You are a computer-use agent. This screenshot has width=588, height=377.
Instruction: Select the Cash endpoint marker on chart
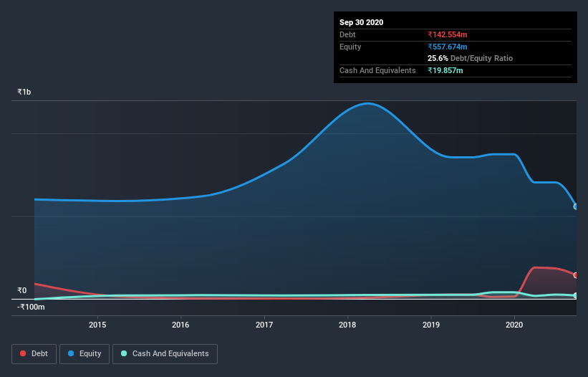[x=576, y=295]
